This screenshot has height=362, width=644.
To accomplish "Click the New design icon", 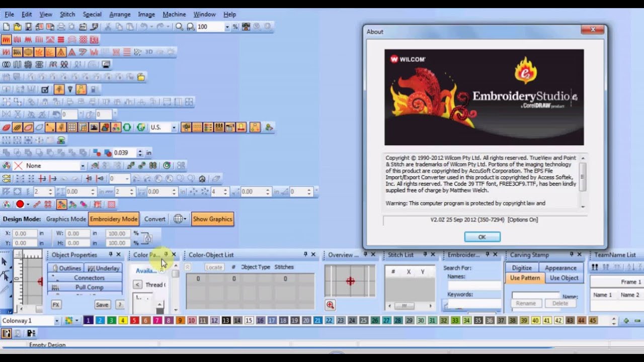I will [x=7, y=27].
